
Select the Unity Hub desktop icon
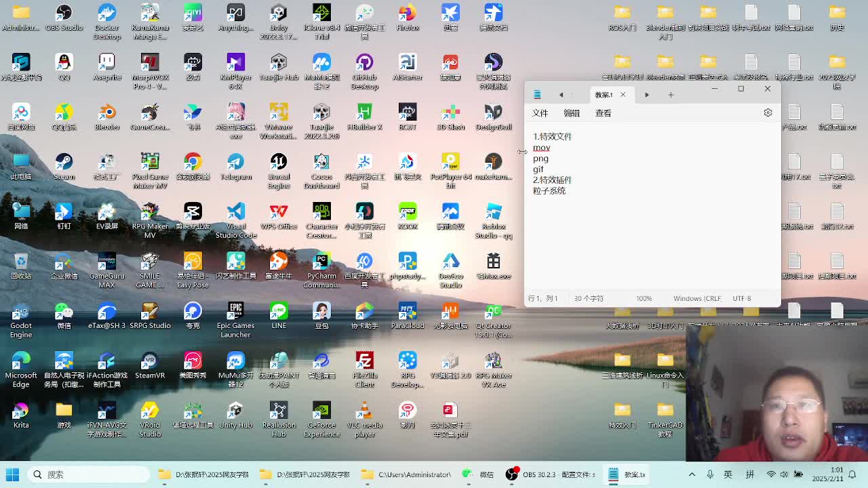point(236,415)
